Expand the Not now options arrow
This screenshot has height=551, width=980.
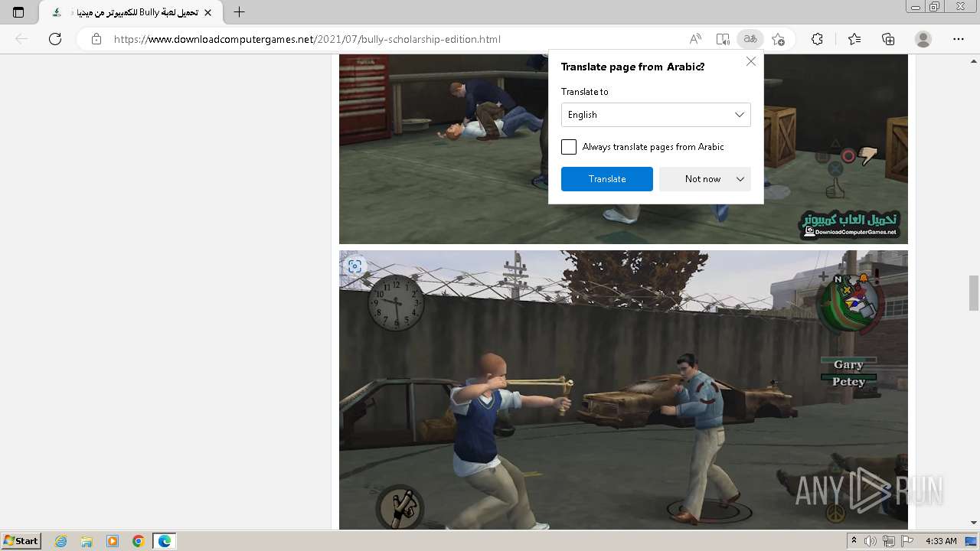click(x=740, y=179)
